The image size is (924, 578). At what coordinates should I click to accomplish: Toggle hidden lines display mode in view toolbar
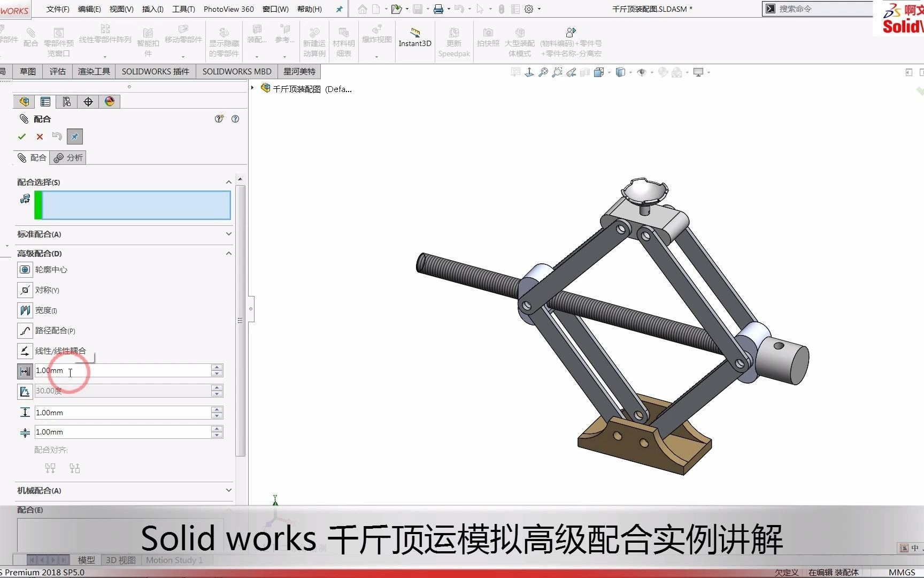point(620,72)
